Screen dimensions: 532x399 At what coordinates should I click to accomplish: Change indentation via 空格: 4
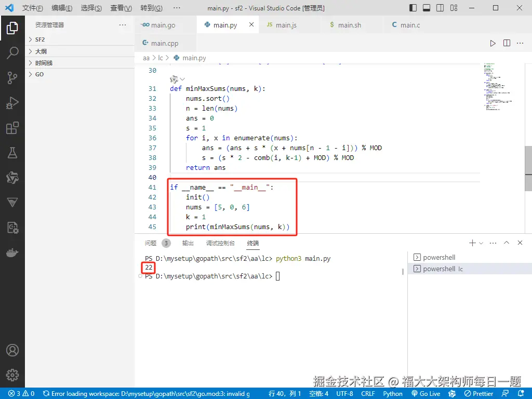(x=318, y=394)
